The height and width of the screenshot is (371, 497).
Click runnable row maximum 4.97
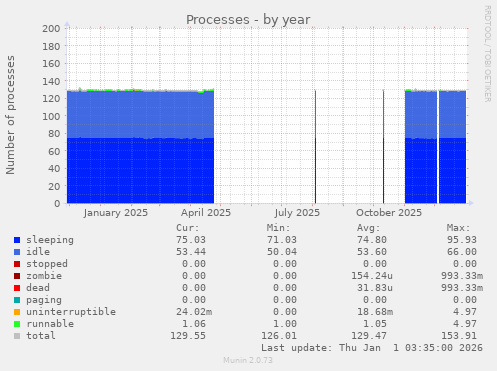[465, 324]
